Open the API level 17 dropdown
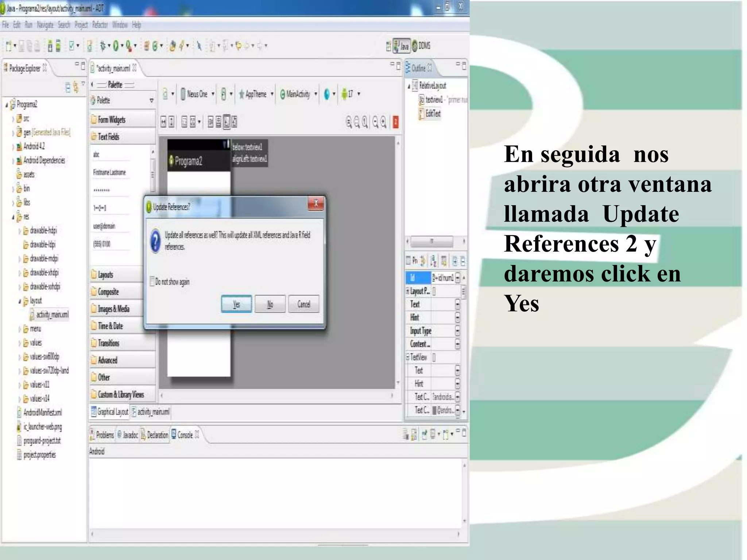This screenshot has height=560, width=747. click(x=351, y=94)
